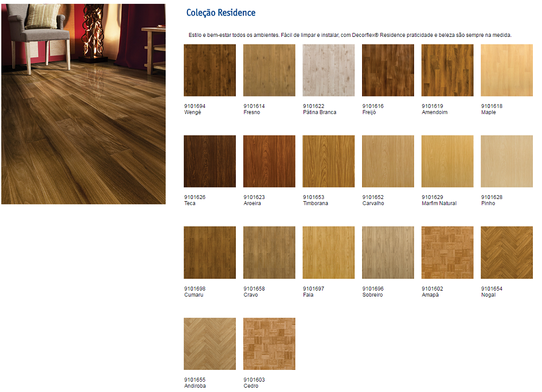Choose the Aroeira reddish swatch
Image resolution: width=542 pixels, height=392 pixels.
pyautogui.click(x=269, y=162)
